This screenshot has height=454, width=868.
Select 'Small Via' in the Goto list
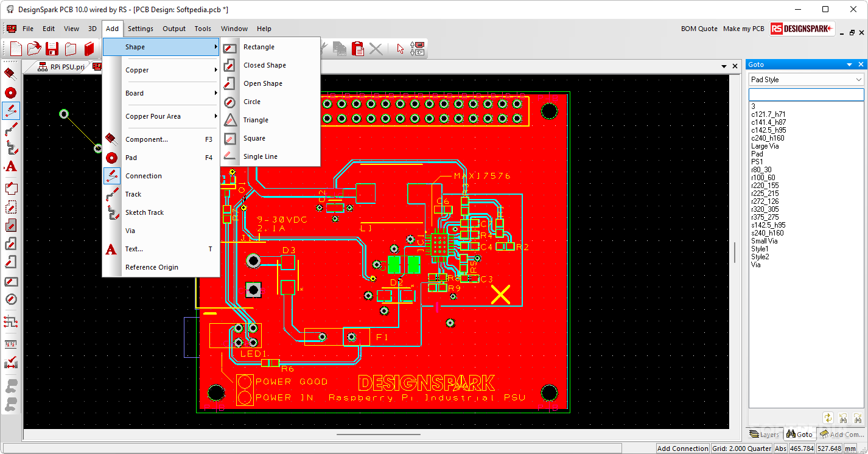(764, 241)
